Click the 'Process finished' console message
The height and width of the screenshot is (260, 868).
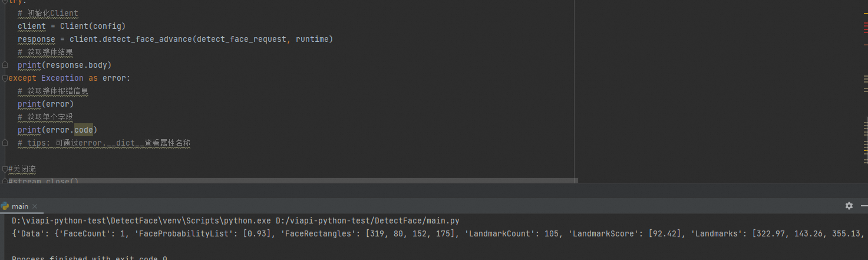pyautogui.click(x=90, y=258)
